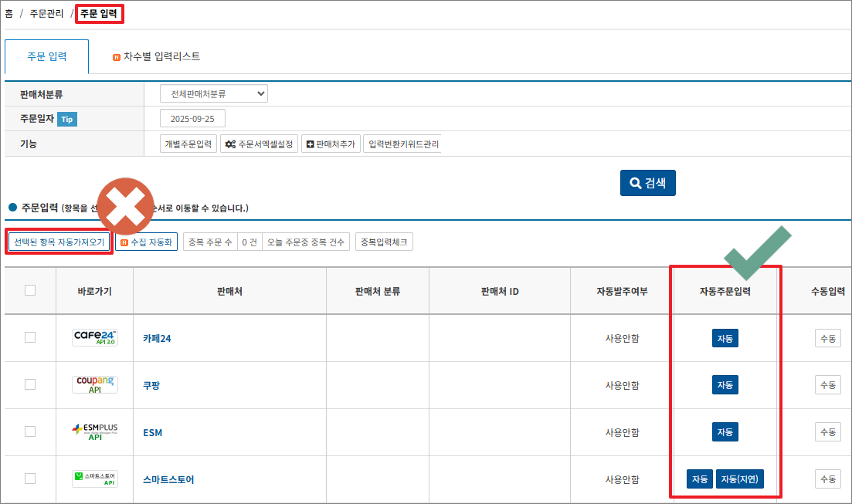Viewport: 852px width, 504px height.
Task: Click the 자동 button for 카페24
Action: (x=725, y=338)
